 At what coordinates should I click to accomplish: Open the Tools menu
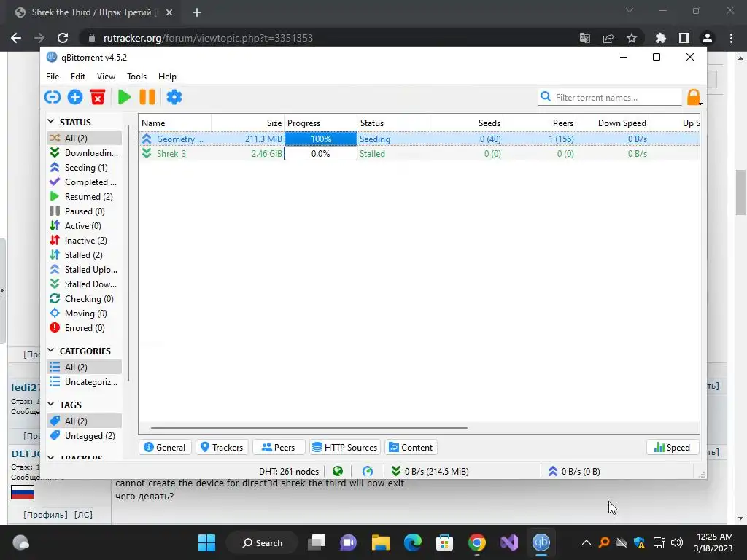tap(136, 76)
